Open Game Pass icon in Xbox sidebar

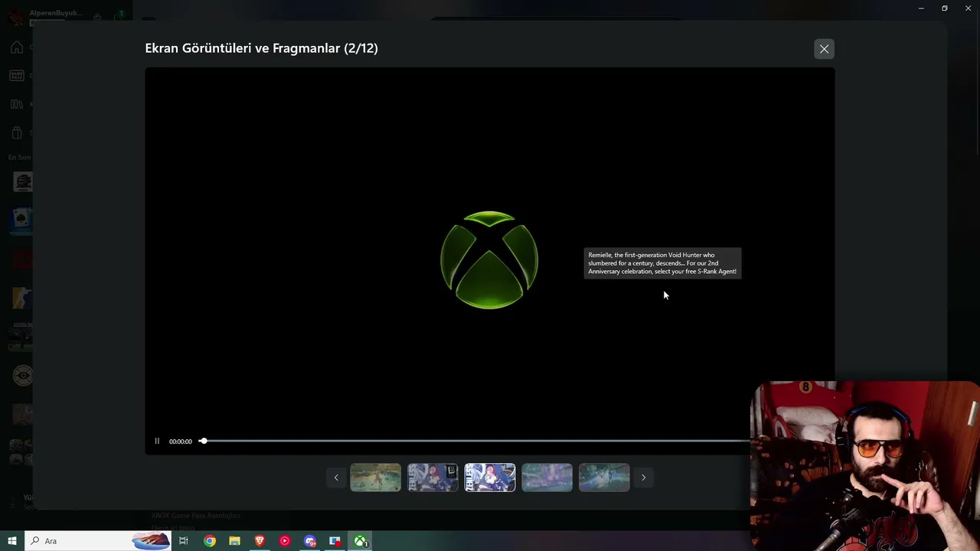(x=17, y=76)
